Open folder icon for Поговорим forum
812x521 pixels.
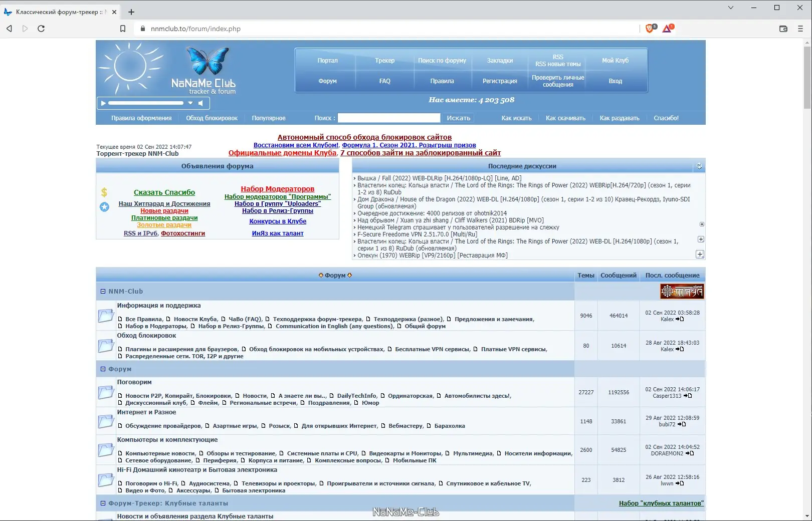[x=106, y=392]
